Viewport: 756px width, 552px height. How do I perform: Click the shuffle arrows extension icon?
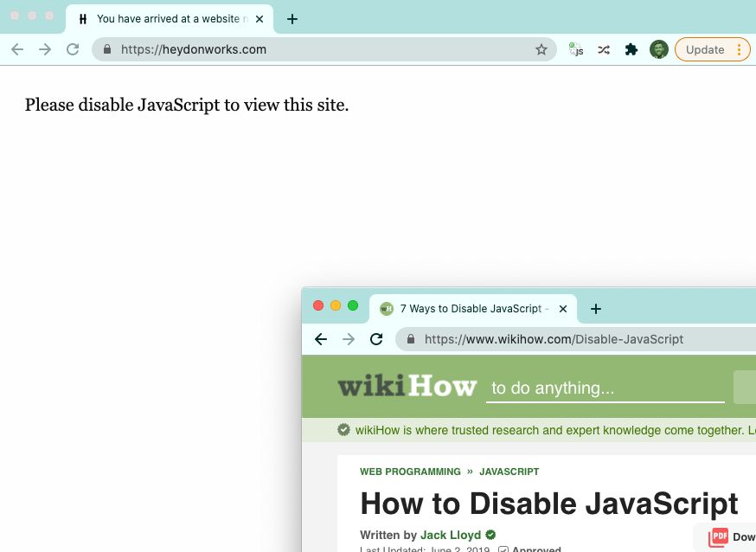604,49
